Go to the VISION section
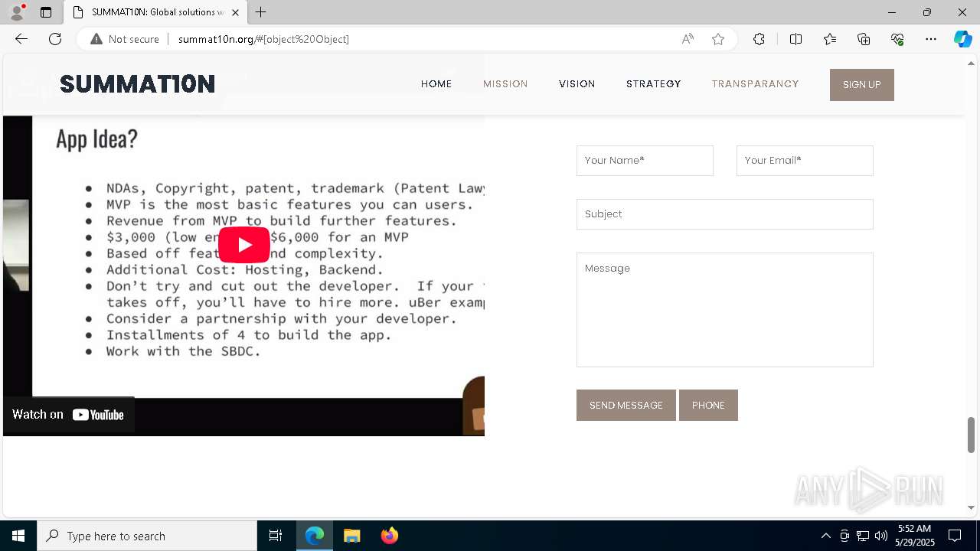The height and width of the screenshot is (551, 980). [x=577, y=84]
